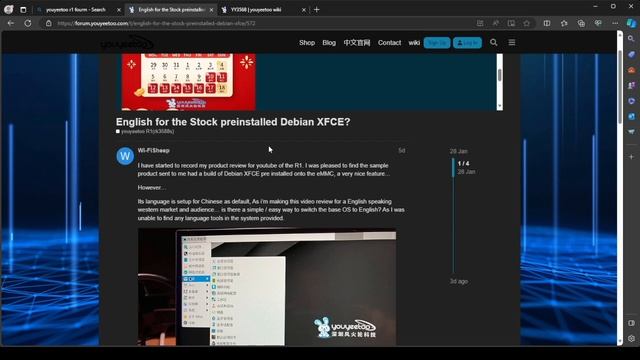Click the 1 / 4 post counter
Image resolution: width=640 pixels, height=360 pixels.
463,163
